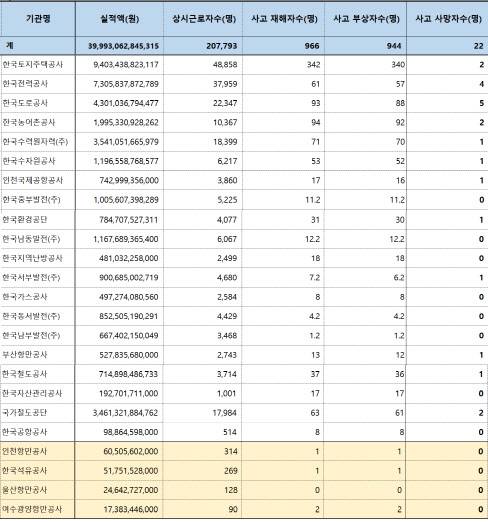This screenshot has width=488, height=522.
Task: Click amount 7,305,837,872,789
Action: click(x=126, y=84)
